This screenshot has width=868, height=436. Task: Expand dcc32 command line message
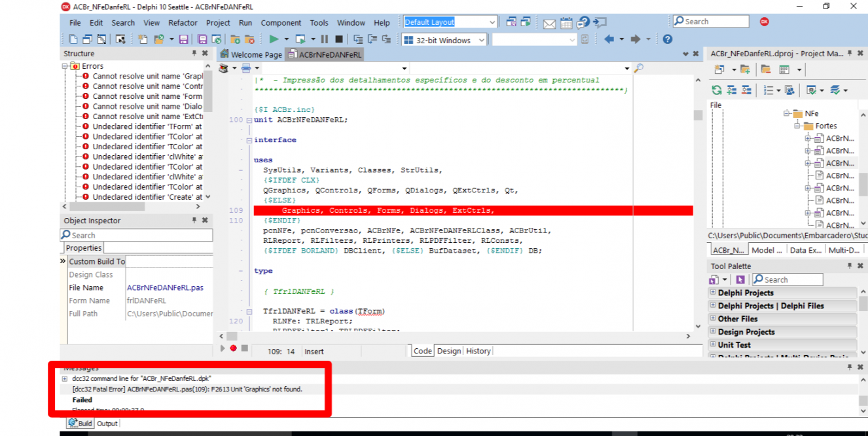[x=65, y=379]
